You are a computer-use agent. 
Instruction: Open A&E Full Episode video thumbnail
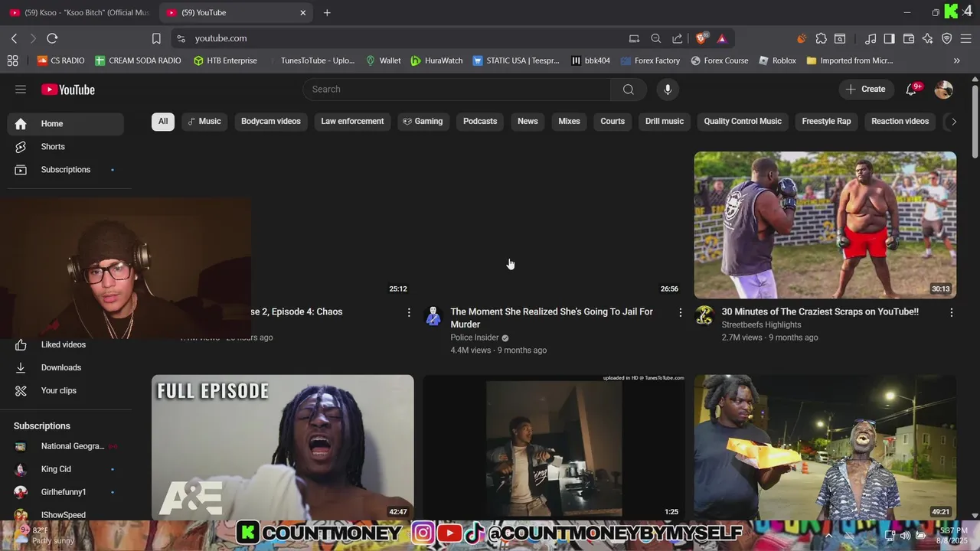coord(283,448)
